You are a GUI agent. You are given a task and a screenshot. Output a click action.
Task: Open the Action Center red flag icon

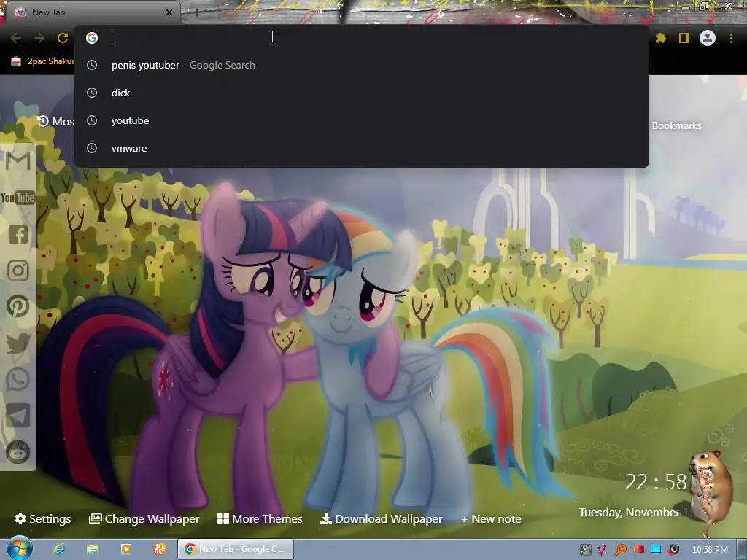[x=638, y=549]
